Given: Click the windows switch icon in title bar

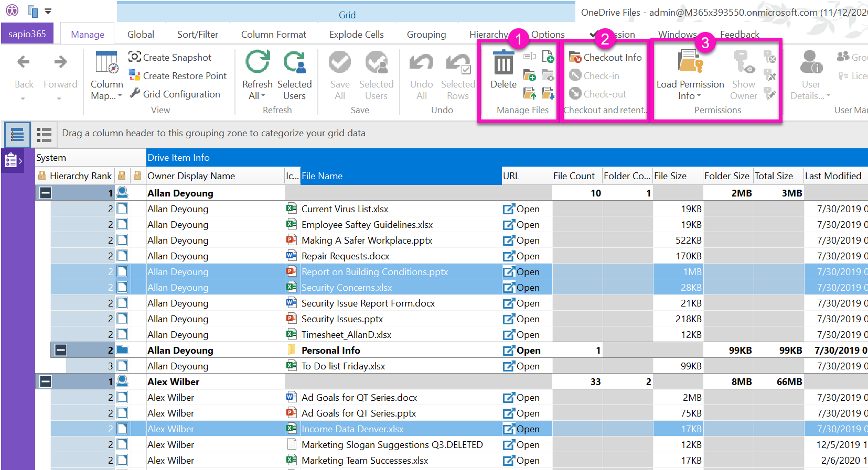Looking at the screenshot, I should [33, 11].
